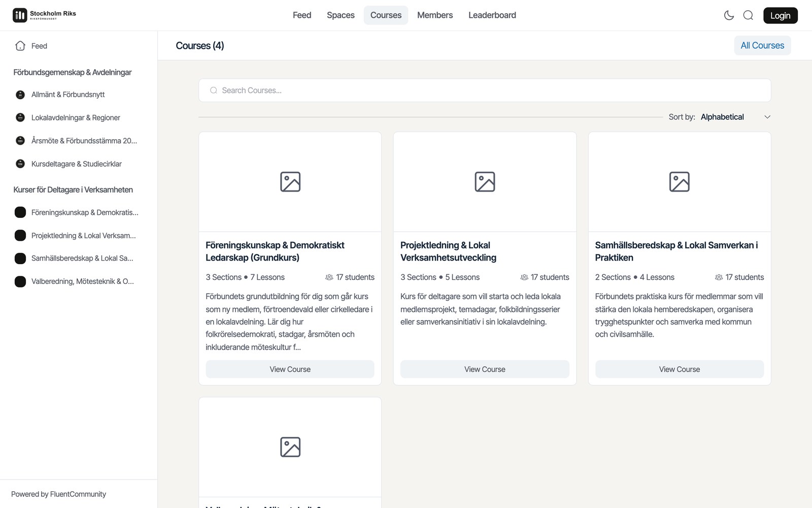Click Powered by FluentCommunity footer link
Screen dimensions: 812x508
tap(58, 494)
